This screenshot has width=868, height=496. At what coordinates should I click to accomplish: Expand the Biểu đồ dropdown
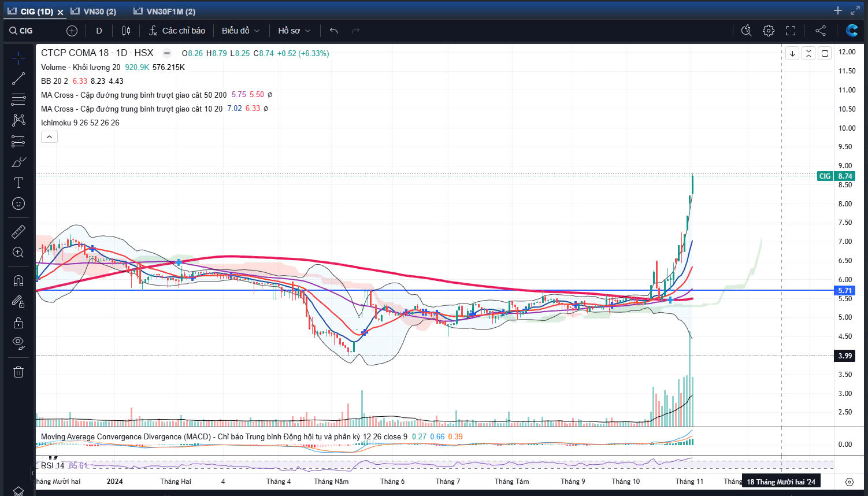[240, 31]
